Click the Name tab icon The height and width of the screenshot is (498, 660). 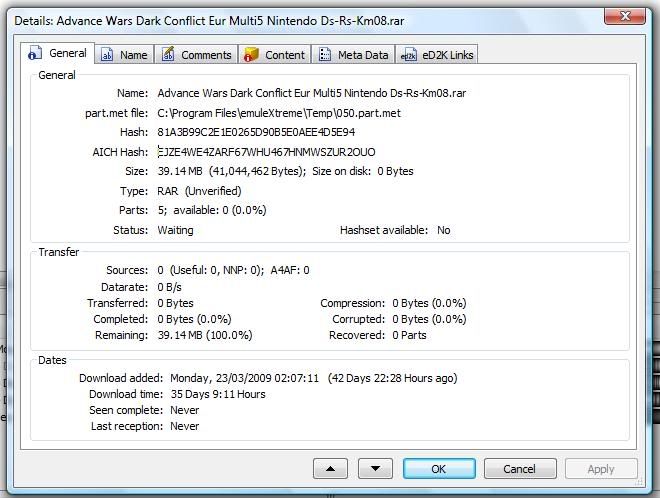pos(106,55)
